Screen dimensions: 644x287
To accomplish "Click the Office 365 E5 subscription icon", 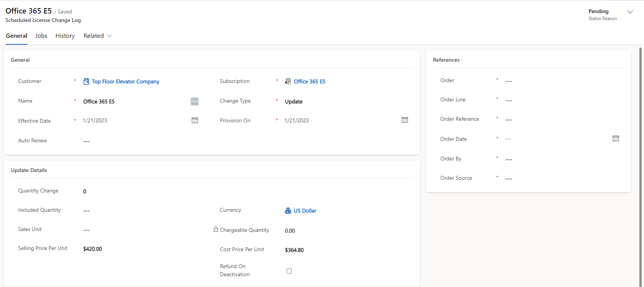I will pyautogui.click(x=288, y=81).
